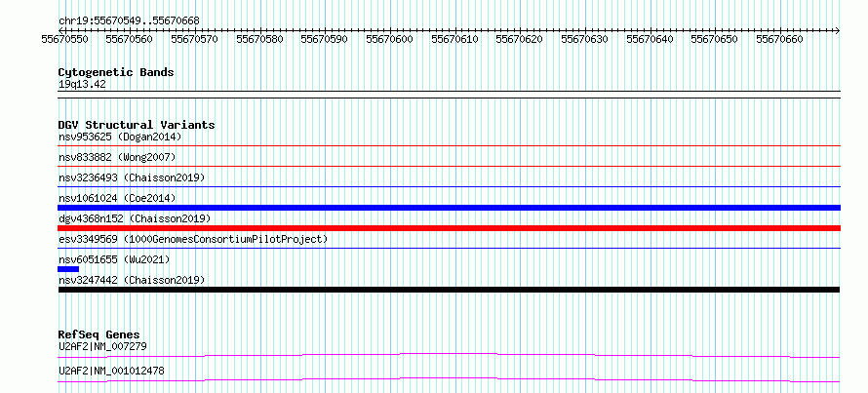Screen dimensions: 868x393
Task: Open variant nsv833882 (Wong2007) label
Action: click(117, 157)
